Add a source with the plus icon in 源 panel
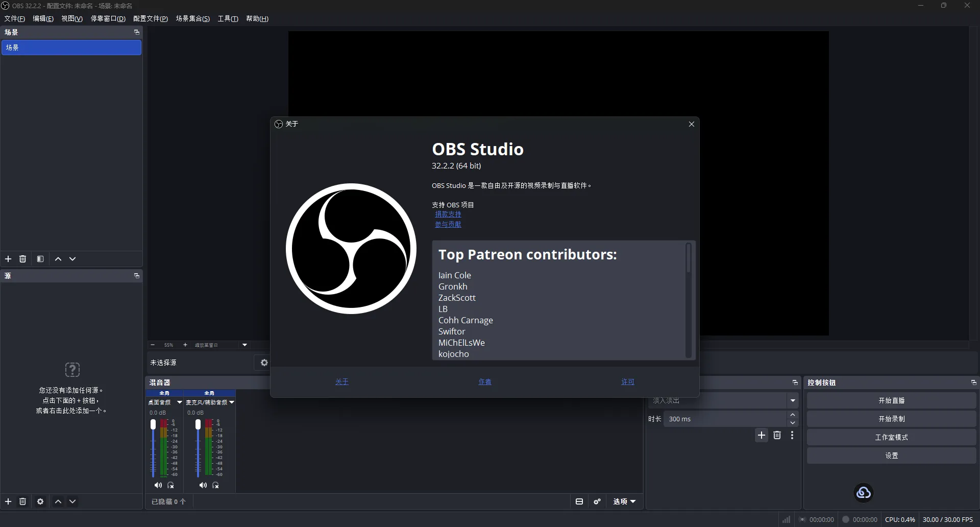The height and width of the screenshot is (527, 980). point(8,501)
